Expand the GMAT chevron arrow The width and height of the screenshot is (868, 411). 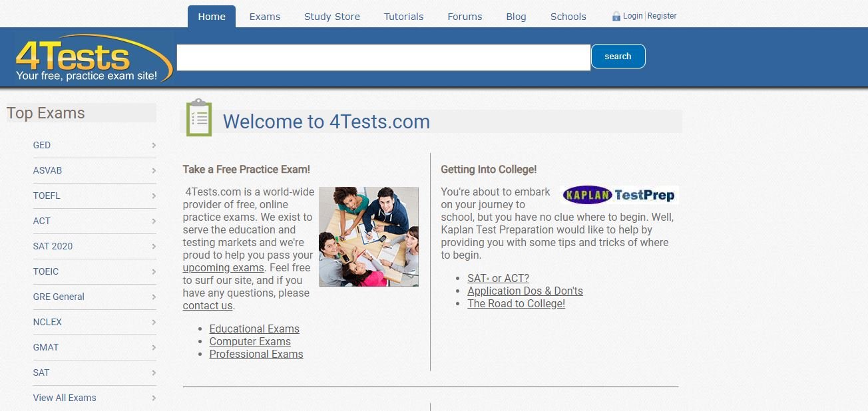[154, 347]
